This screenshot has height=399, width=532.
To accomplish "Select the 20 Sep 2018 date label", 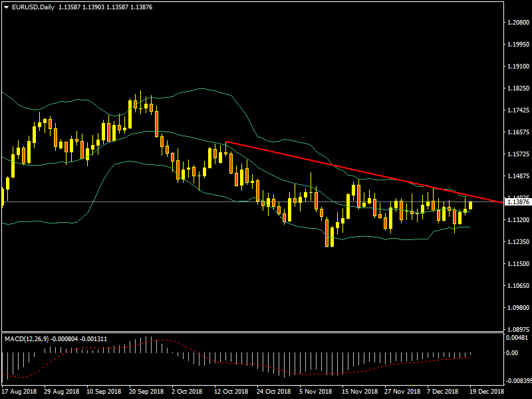I will (146, 392).
